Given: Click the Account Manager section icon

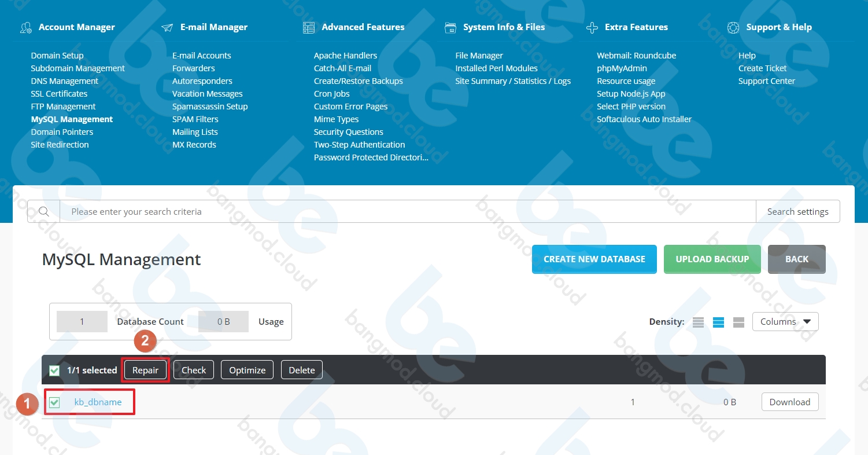Looking at the screenshot, I should click(x=25, y=27).
